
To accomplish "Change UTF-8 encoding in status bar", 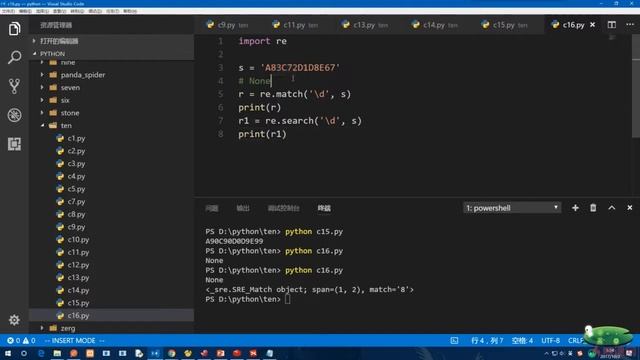I will (551, 340).
